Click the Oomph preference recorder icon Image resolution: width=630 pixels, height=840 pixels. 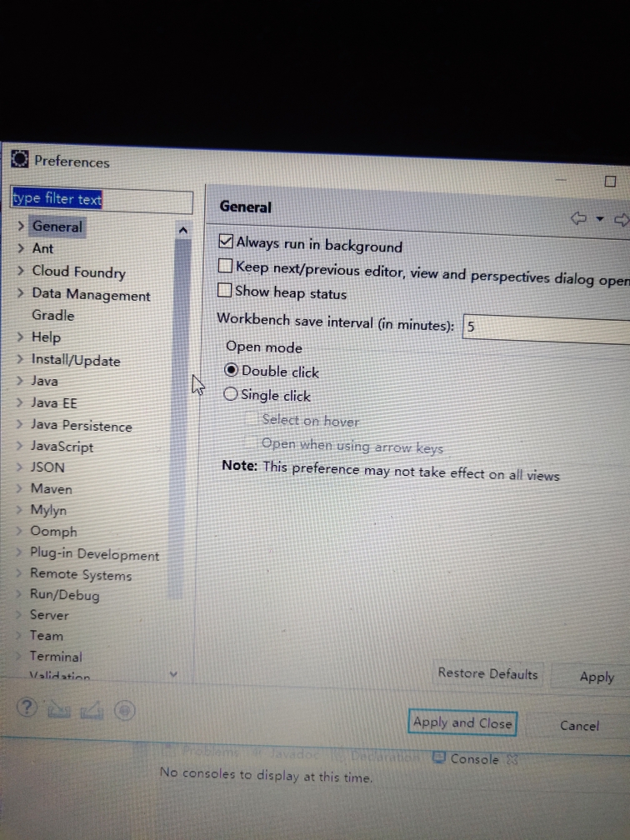coord(124,710)
